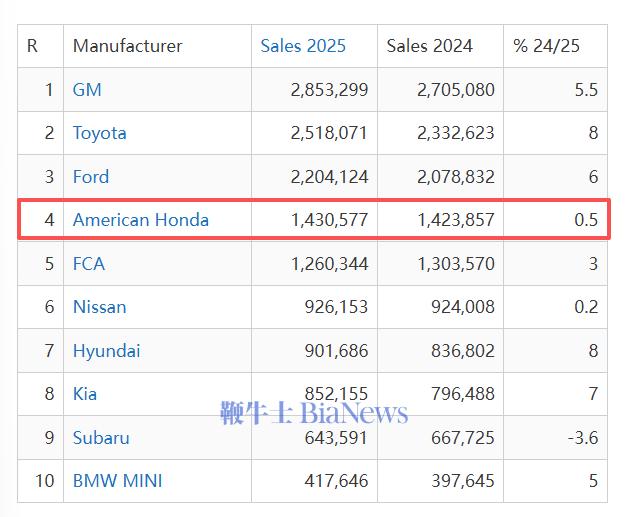Click the Nissan manufacturer link
This screenshot has height=517, width=629.
click(99, 307)
